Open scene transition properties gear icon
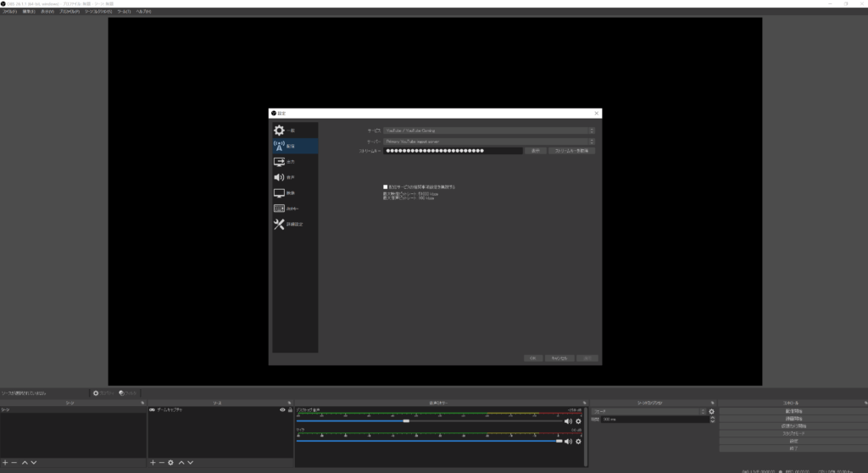868x473 pixels. click(711, 411)
